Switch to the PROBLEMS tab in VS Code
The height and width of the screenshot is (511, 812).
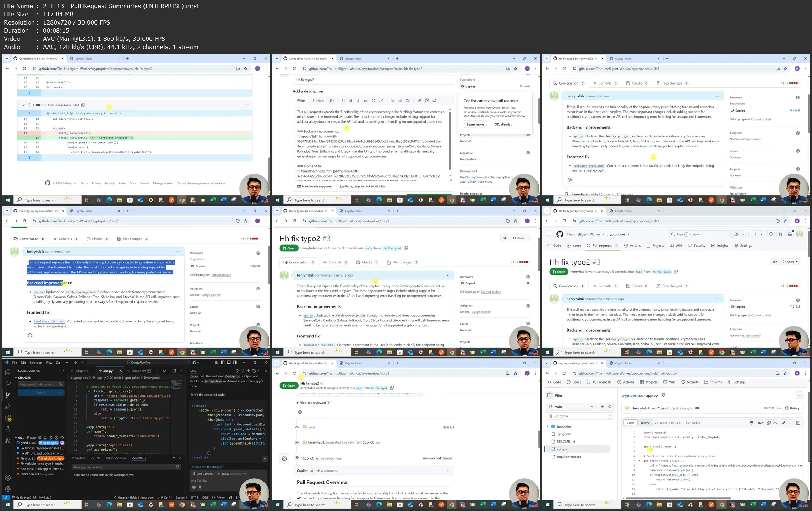(x=78, y=458)
